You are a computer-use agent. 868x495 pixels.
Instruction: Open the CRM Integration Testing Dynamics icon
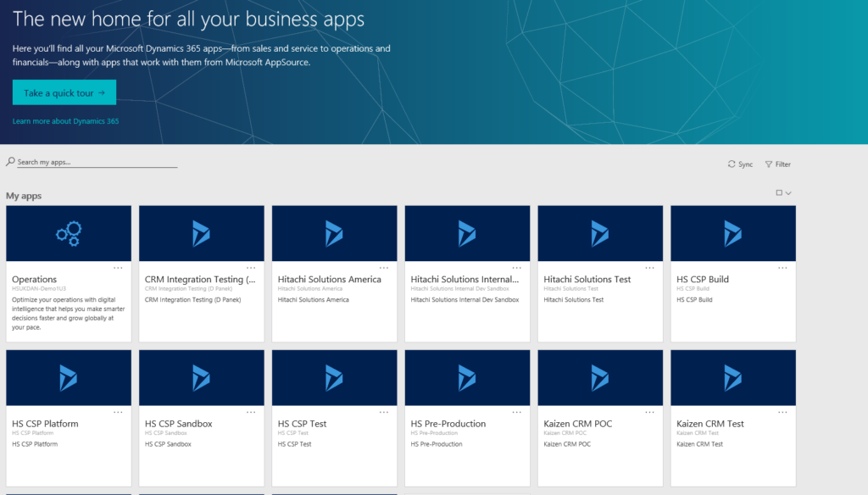(202, 234)
